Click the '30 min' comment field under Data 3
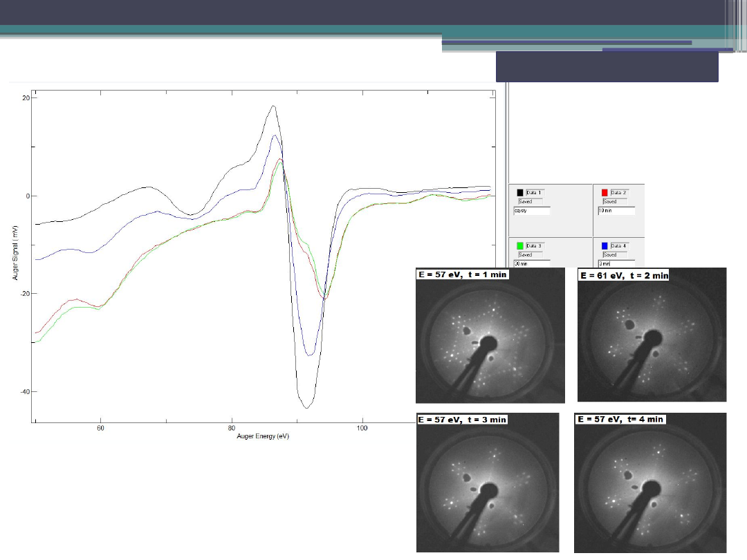This screenshot has height=560, width=747. (531, 263)
